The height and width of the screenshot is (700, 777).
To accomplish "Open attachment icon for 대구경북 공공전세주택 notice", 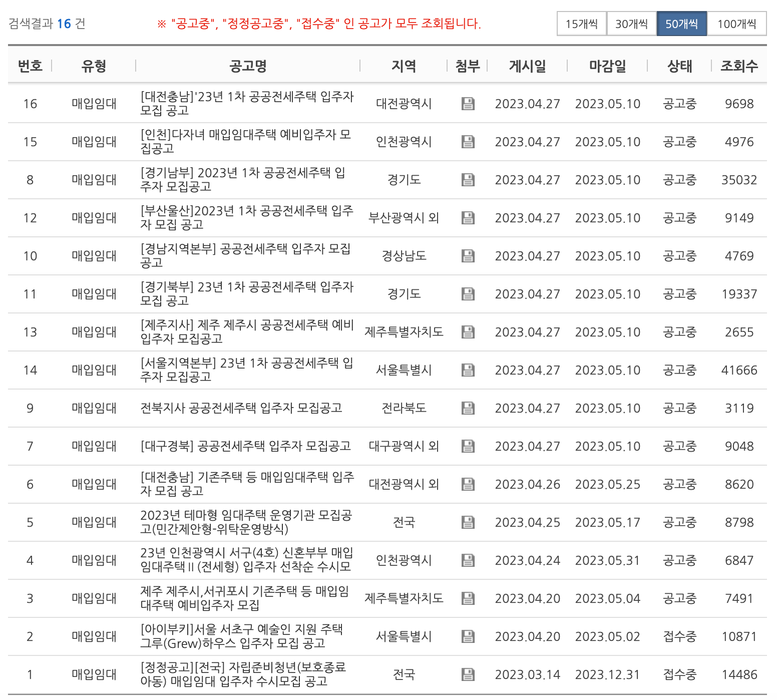I will pyautogui.click(x=468, y=446).
